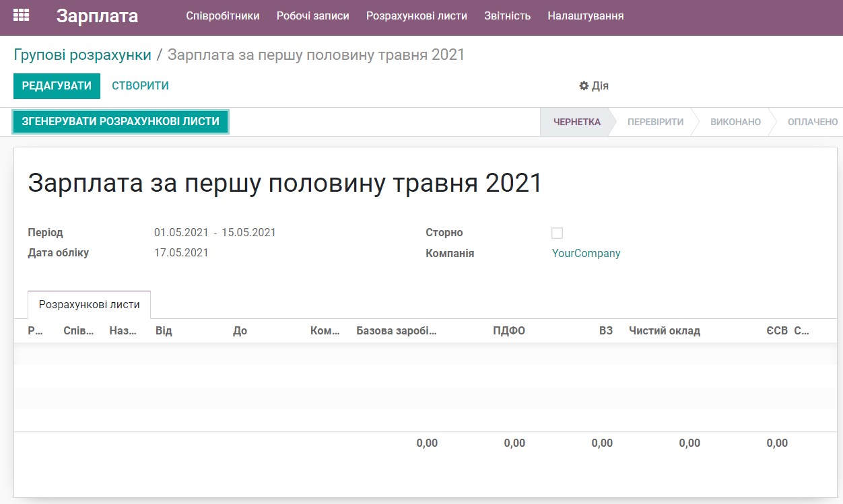Select the ЧЕРНЕТКА stage in status bar
Viewport: 843px width, 504px height.
click(576, 122)
